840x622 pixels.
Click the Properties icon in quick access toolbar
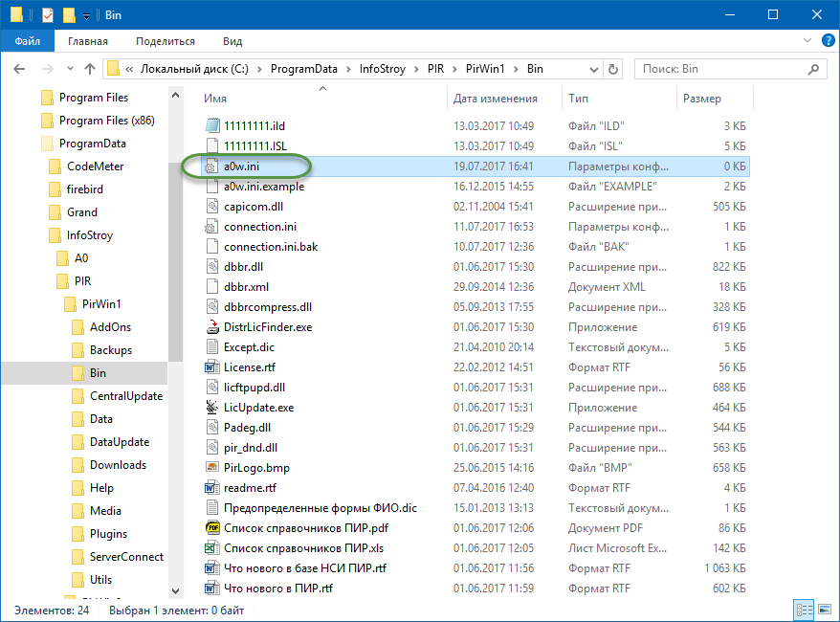48,15
